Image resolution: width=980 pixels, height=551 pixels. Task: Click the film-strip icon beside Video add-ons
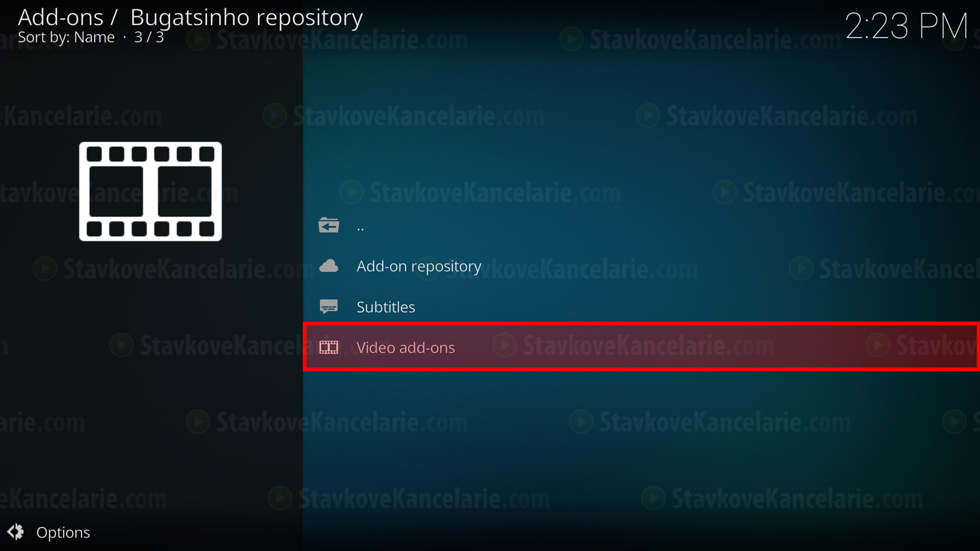(329, 347)
